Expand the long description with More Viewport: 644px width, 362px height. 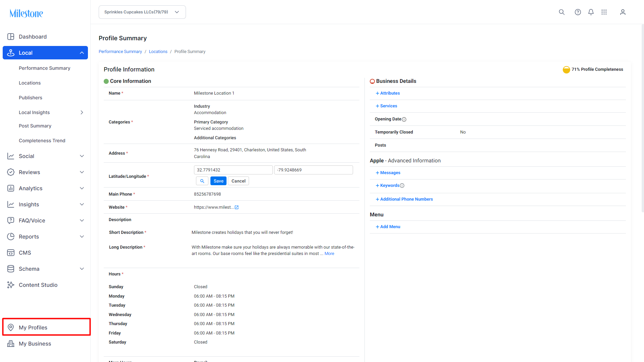[329, 254]
